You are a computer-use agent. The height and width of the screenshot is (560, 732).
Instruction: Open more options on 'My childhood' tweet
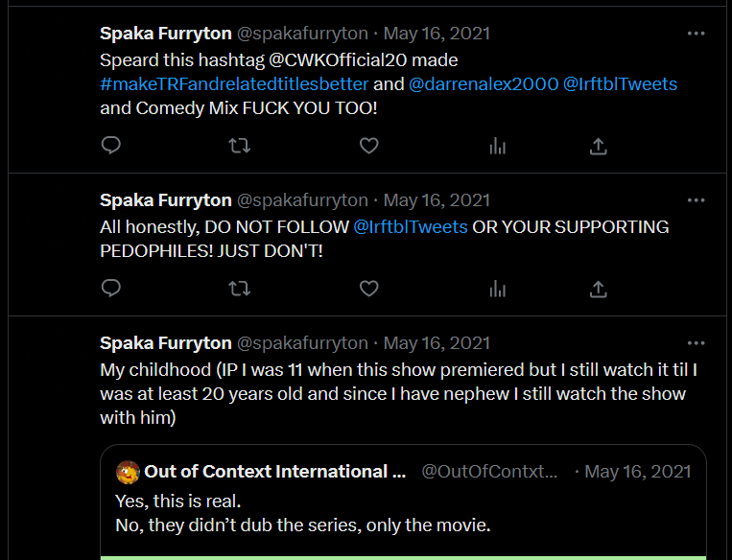pyautogui.click(x=697, y=343)
